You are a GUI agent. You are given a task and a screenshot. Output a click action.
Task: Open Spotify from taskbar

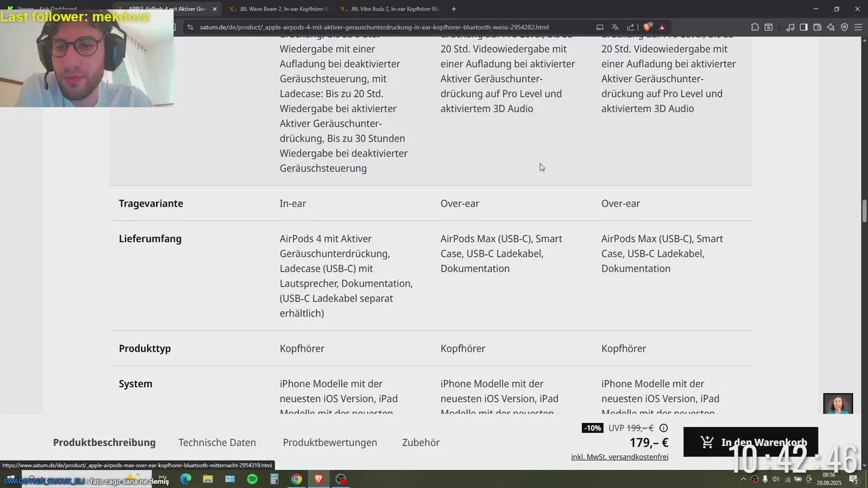pos(252,479)
